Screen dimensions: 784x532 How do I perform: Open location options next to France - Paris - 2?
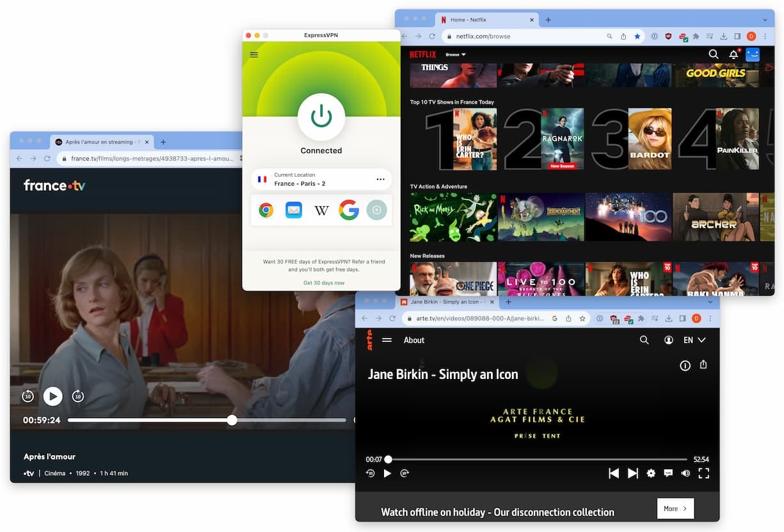[x=380, y=179]
